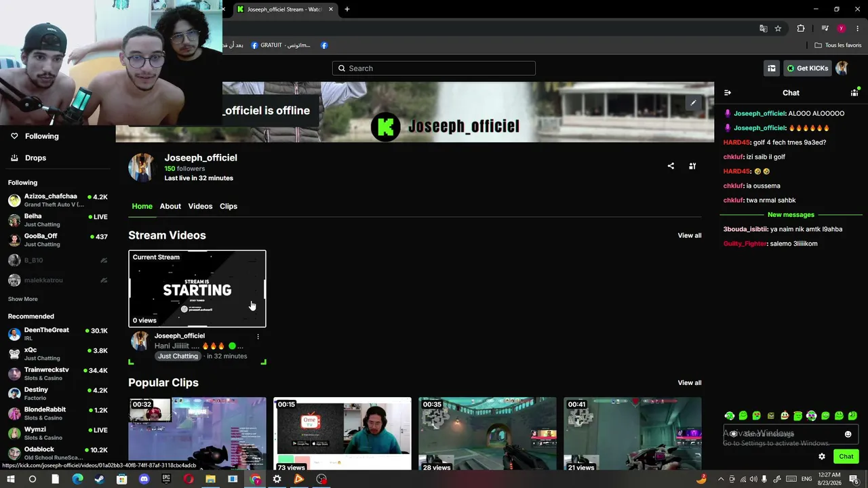868x488 pixels.
Task: Select the Joseeph_officiel Stream browser tab
Action: [284, 9]
